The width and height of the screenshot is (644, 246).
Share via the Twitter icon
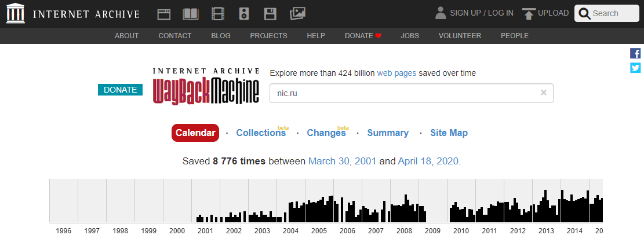coord(635,68)
